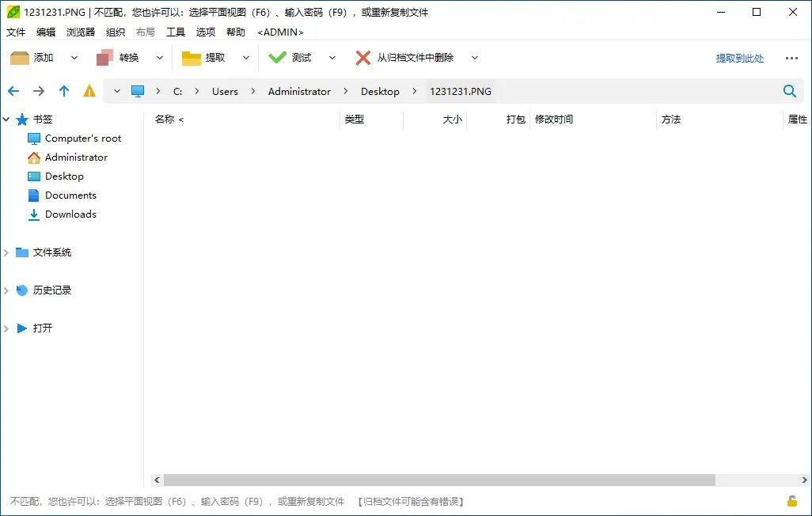Screen dimensions: 812x516
Task: Click the search magnifier icon
Action: click(789, 91)
